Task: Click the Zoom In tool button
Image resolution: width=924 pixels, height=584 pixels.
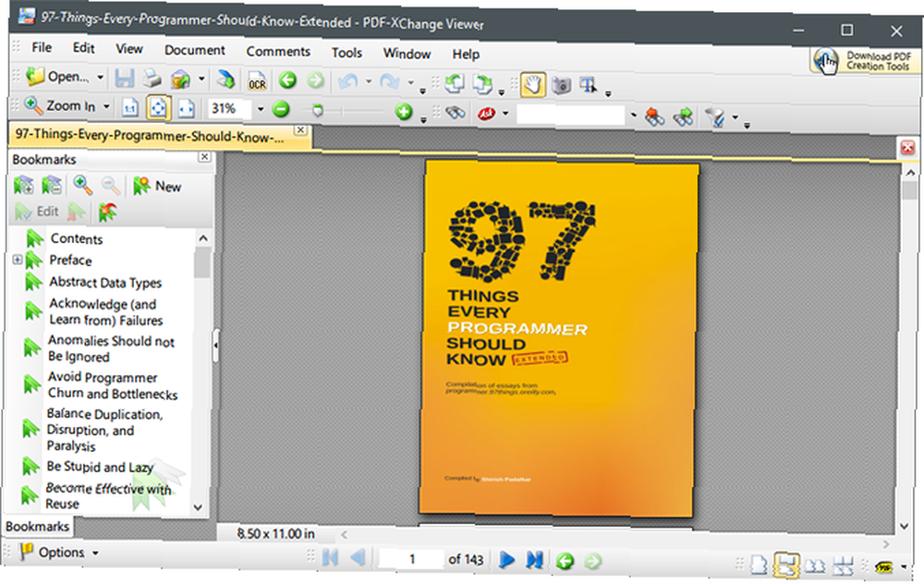Action: [x=59, y=105]
